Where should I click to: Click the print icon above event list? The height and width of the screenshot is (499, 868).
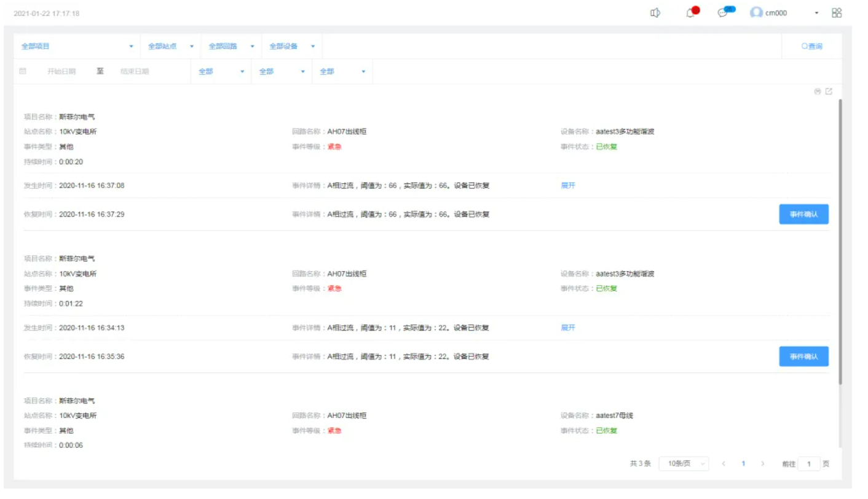point(818,92)
